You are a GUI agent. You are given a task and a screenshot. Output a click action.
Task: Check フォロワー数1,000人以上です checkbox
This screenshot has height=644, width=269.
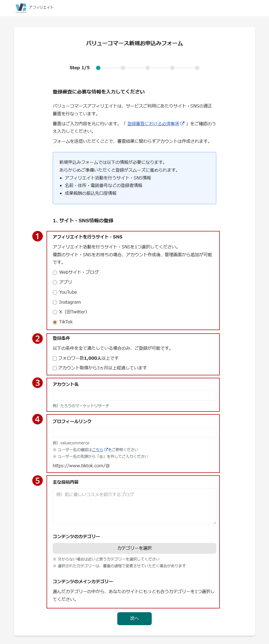pyautogui.click(x=55, y=358)
